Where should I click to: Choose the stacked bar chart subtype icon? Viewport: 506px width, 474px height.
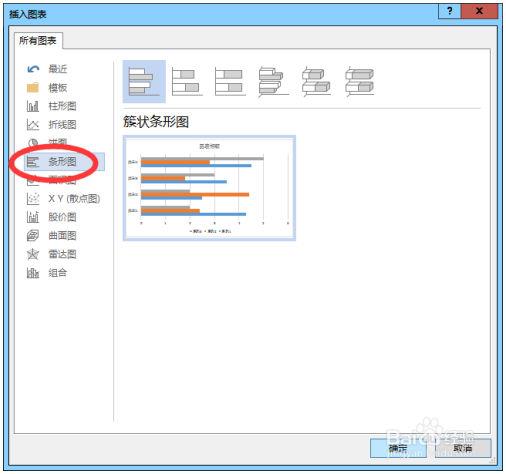[x=187, y=82]
